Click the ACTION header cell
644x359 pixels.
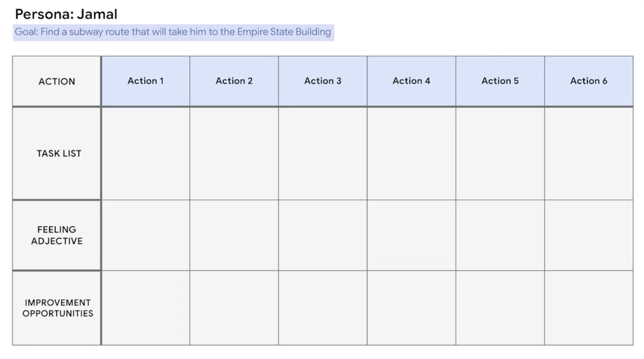[57, 81]
